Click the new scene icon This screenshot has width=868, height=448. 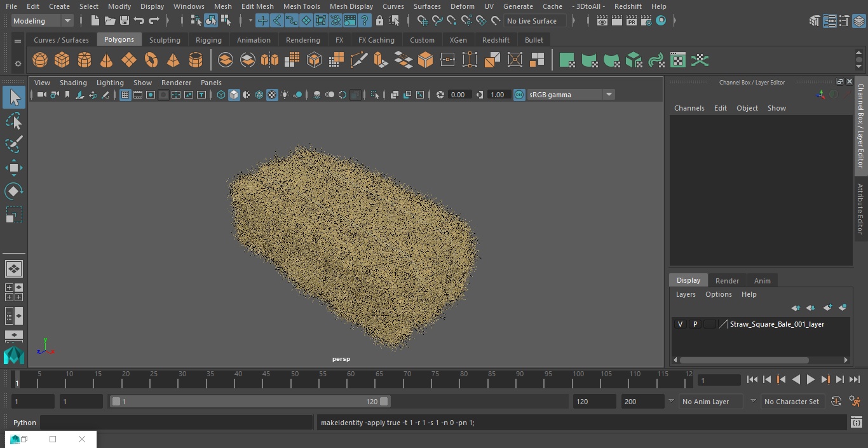point(95,21)
